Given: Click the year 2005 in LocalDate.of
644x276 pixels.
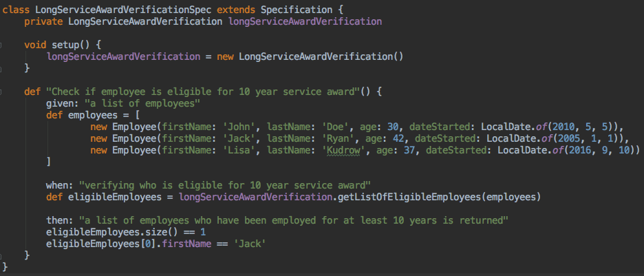Looking at the screenshot, I should point(569,138).
